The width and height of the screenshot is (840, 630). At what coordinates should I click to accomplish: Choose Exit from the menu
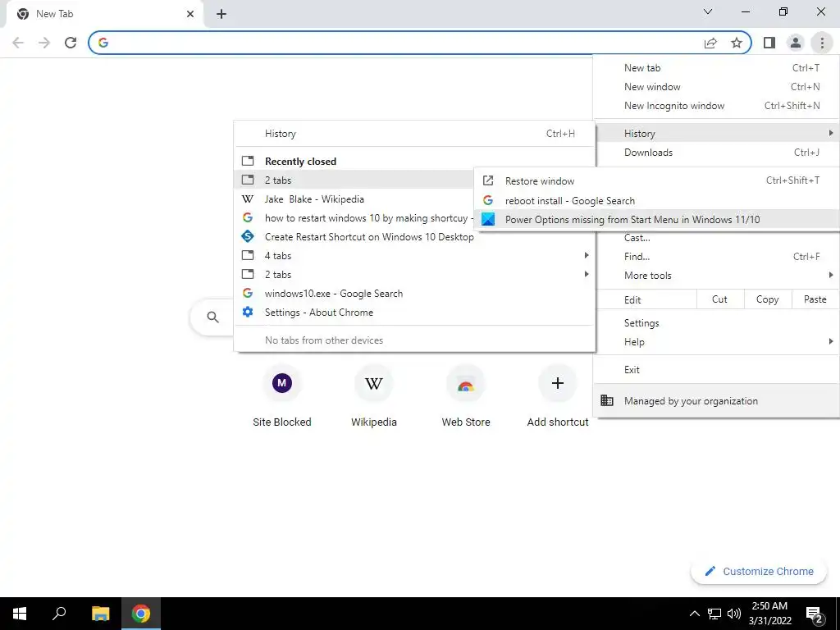pos(716,370)
